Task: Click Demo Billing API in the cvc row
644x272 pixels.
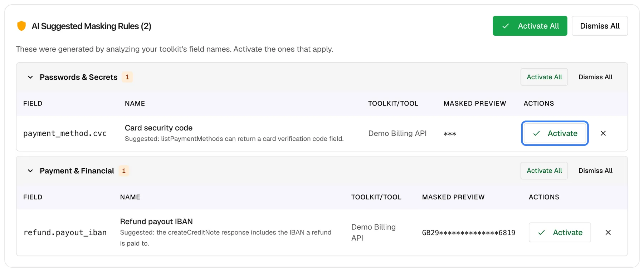Action: [x=397, y=133]
